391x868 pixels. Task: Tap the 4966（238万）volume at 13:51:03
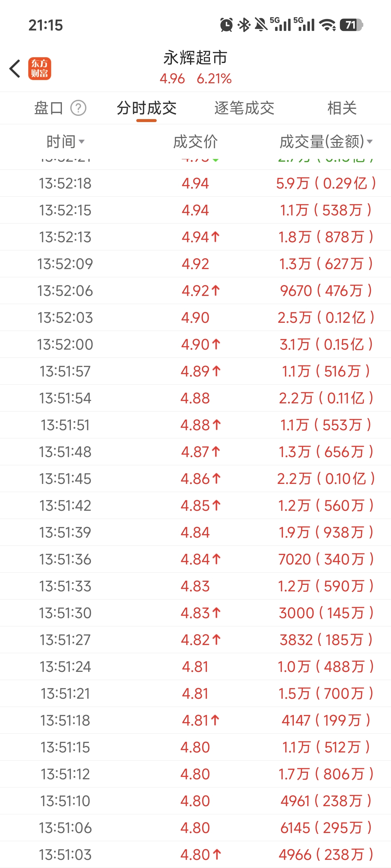tap(326, 855)
